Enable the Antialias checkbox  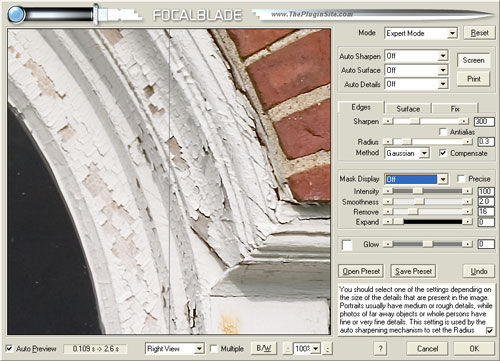click(443, 132)
